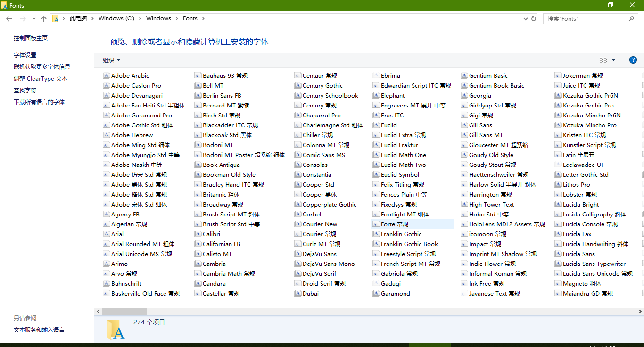Screen dimensions: 644x347
Task: Open 字体设置 link
Action: 25,55
